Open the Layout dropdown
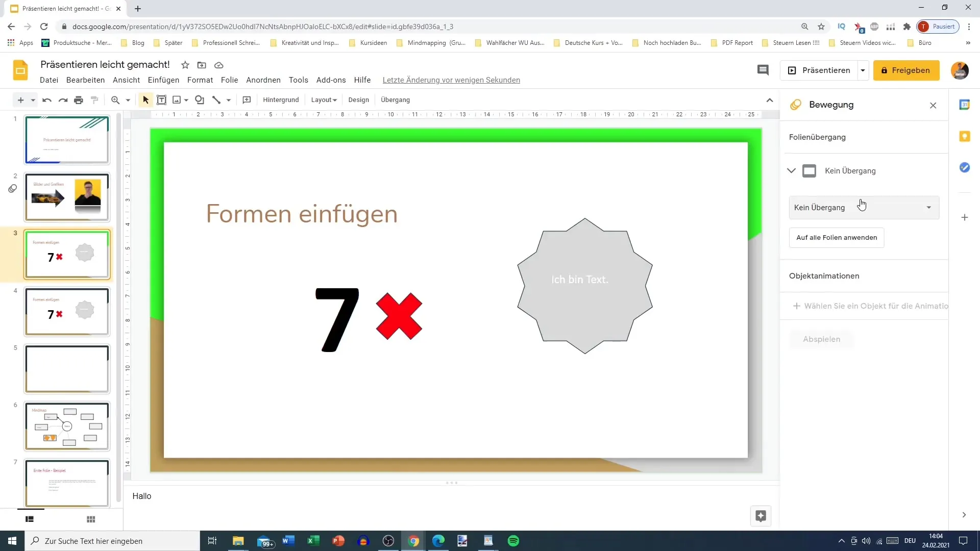Viewport: 980px width, 551px height. (324, 100)
